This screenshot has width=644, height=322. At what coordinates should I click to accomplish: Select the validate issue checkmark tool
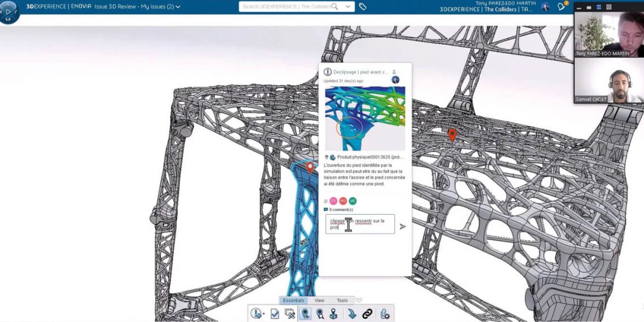[x=275, y=314]
